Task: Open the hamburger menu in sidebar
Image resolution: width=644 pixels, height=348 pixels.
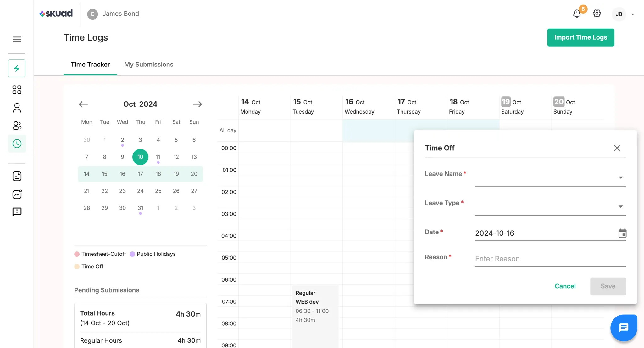Action: (17, 39)
